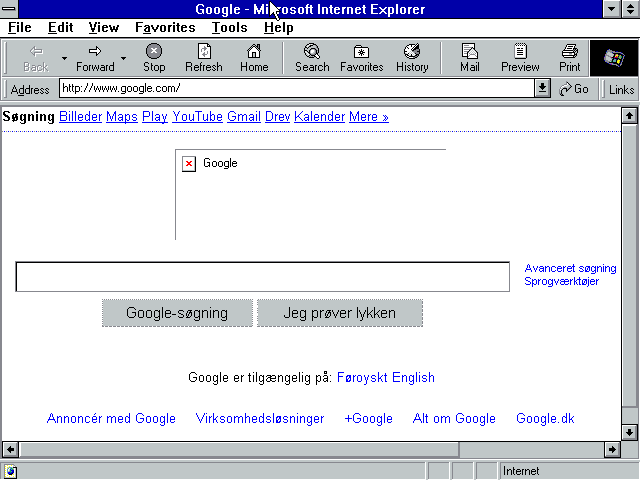
Task: Refresh the current page
Action: pos(204,58)
